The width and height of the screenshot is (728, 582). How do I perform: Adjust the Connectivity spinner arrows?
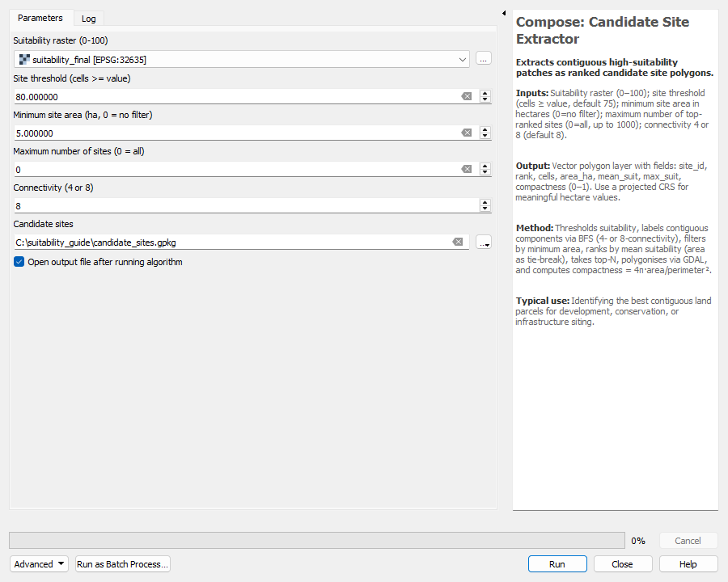coord(485,205)
